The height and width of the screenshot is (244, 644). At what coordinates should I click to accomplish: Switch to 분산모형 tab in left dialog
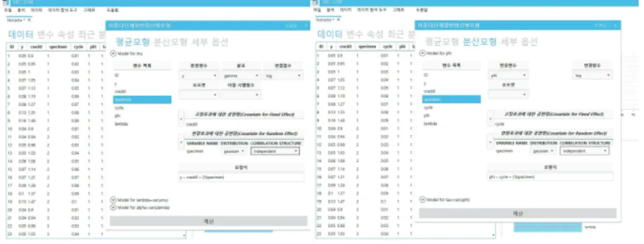tap(170, 41)
